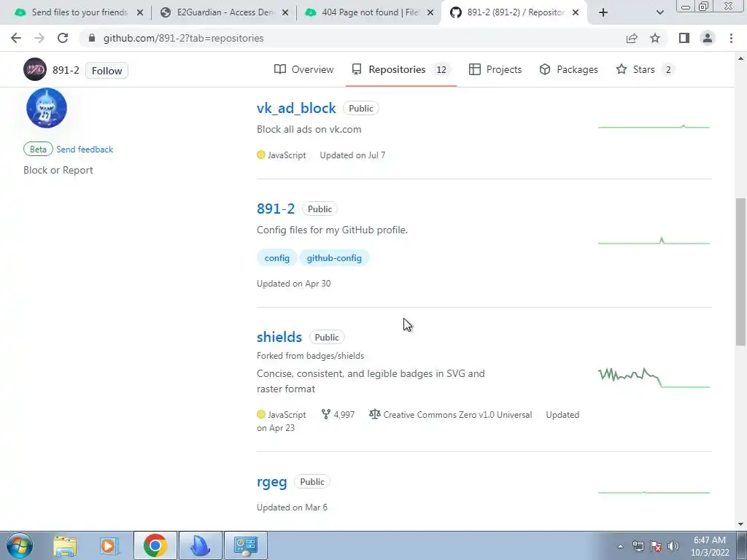This screenshot has height=560, width=747.
Task: Expand the tab search chevron
Action: [659, 12]
